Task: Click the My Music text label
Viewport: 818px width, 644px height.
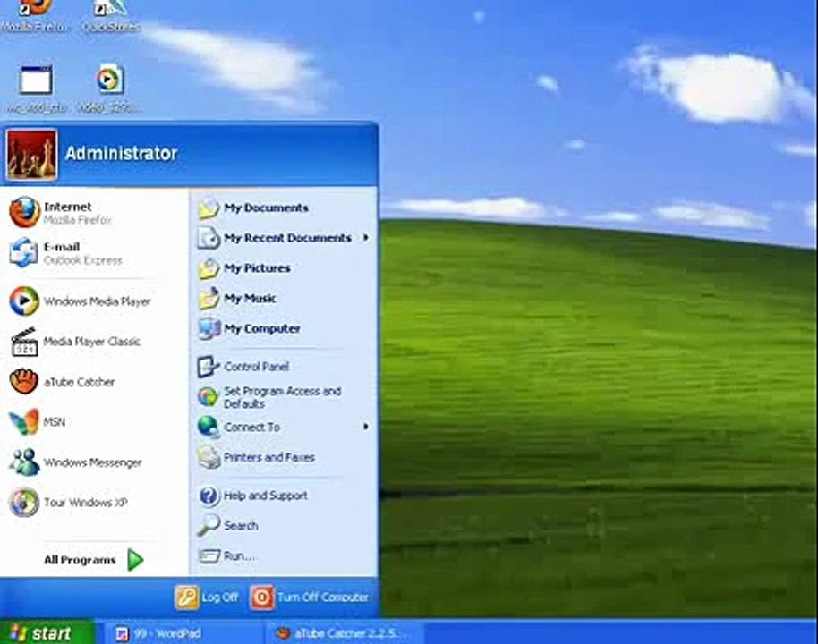Action: point(251,298)
